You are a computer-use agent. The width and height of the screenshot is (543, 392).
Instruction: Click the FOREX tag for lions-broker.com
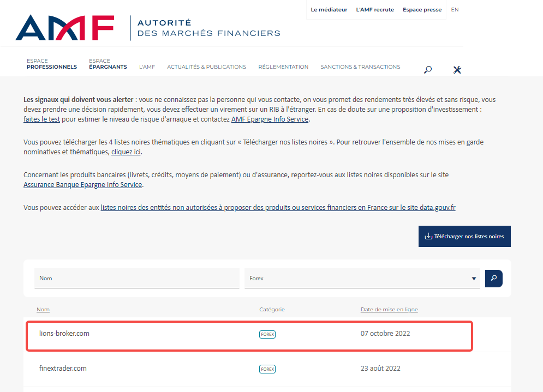coord(267,334)
